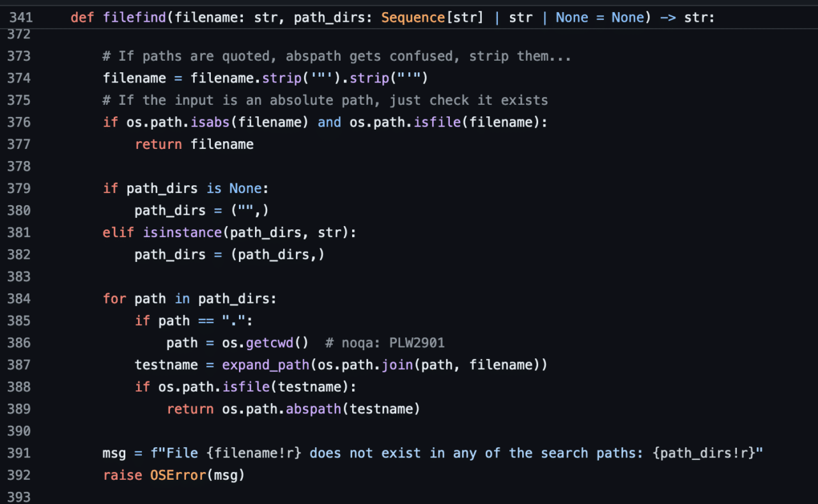
Task: Select the Sequence type annotation in the signature
Action: click(x=413, y=17)
